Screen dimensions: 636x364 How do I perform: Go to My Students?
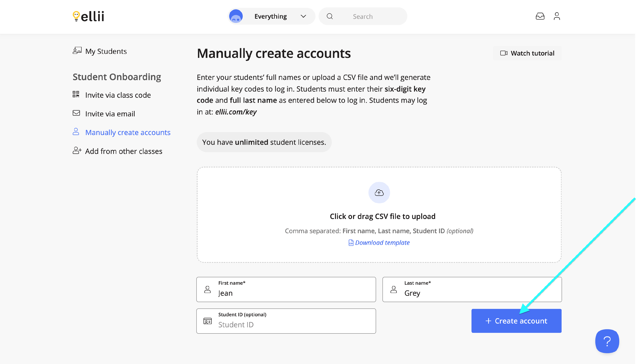click(106, 51)
